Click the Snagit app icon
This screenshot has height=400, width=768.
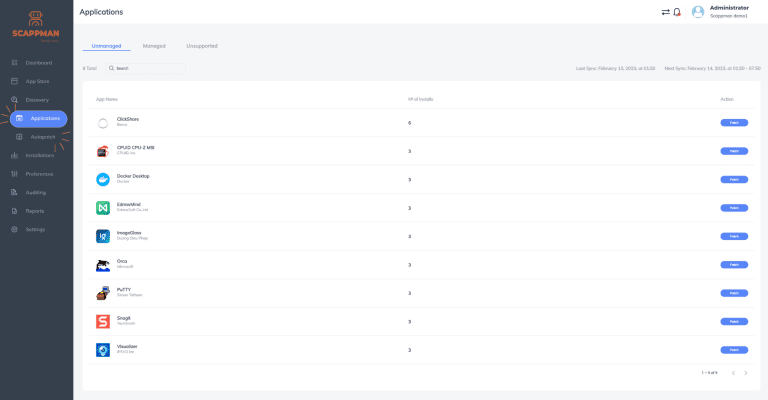coord(102,322)
